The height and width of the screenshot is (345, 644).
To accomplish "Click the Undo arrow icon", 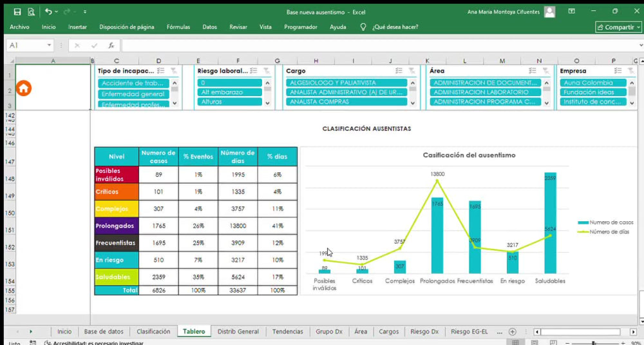I will (x=48, y=12).
